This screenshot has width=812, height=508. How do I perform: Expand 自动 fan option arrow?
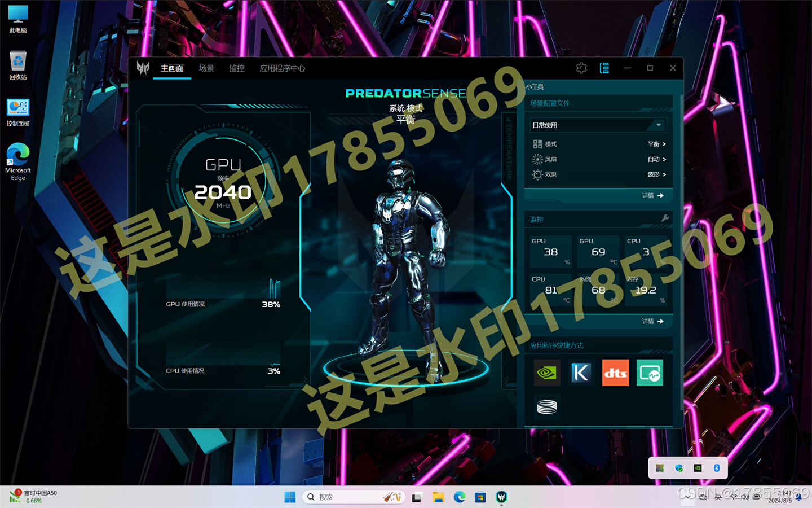[664, 159]
